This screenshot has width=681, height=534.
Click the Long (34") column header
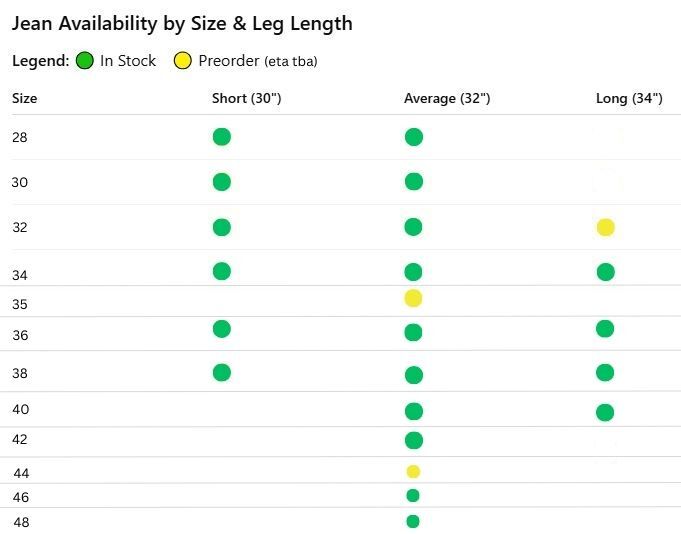tap(628, 99)
